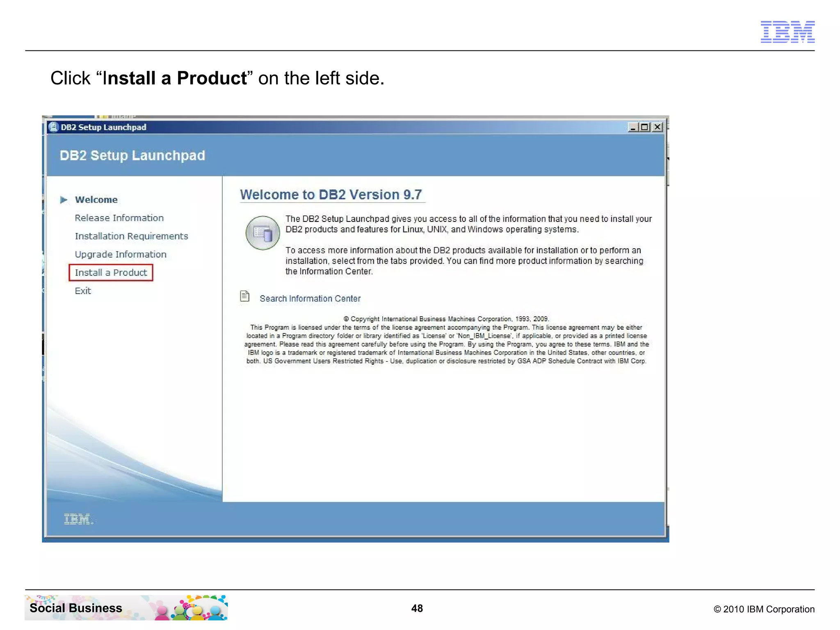Open the Search Information Center link
Viewport: 840px width, 630px height.
tap(310, 299)
